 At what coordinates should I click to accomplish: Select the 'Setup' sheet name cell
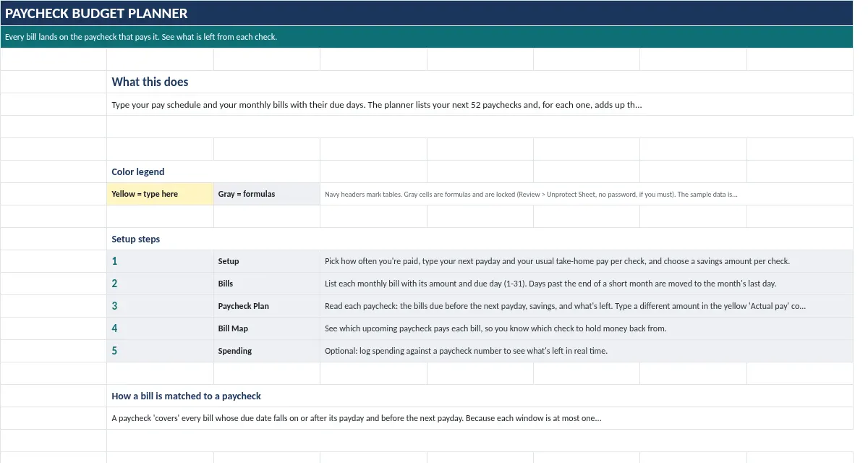click(x=267, y=261)
